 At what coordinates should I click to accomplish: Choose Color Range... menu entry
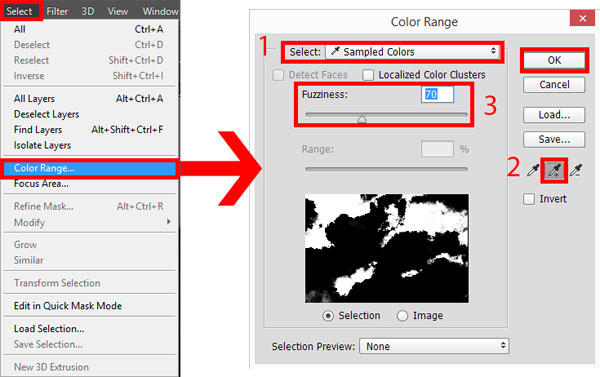coord(90,168)
